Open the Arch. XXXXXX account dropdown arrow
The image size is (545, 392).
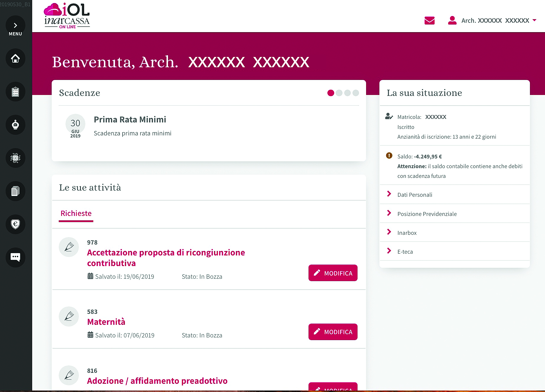pos(534,20)
